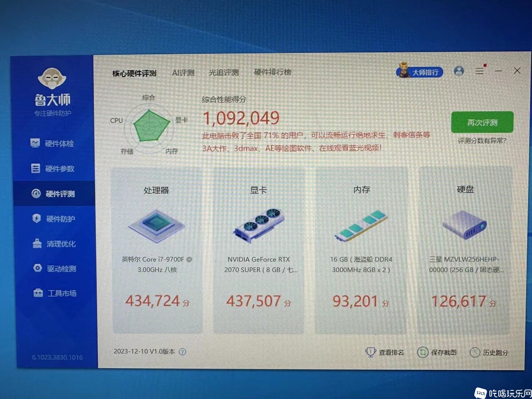Open 驱动检测 in the sidebar

click(x=54, y=269)
